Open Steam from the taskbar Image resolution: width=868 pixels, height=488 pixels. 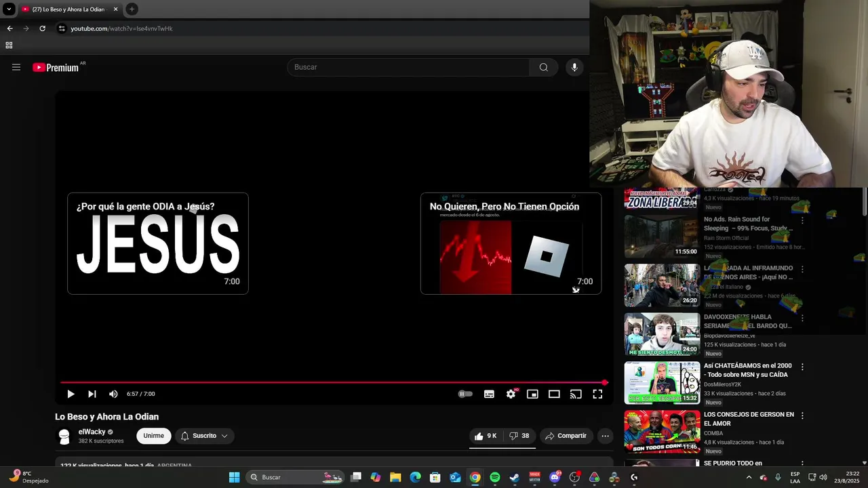click(x=515, y=477)
